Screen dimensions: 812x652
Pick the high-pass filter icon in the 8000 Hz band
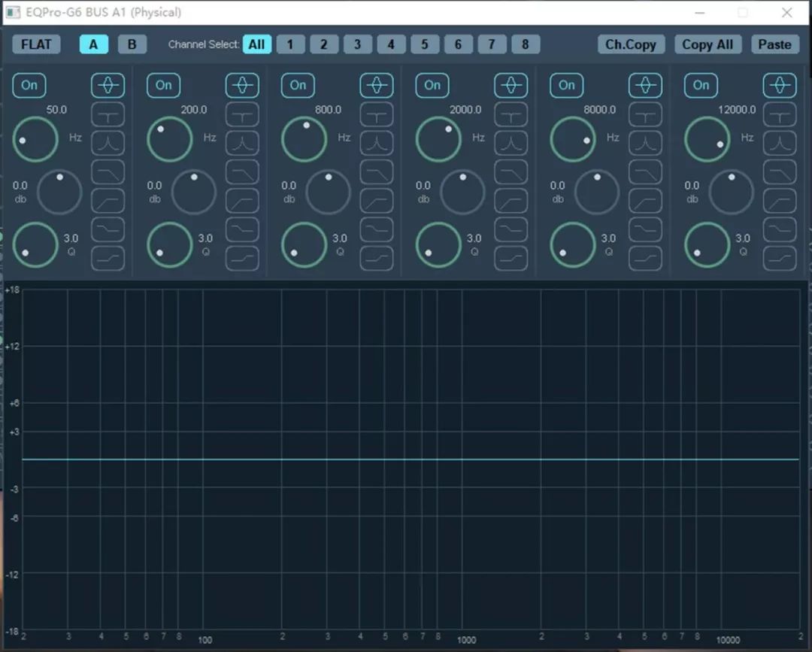pos(645,201)
